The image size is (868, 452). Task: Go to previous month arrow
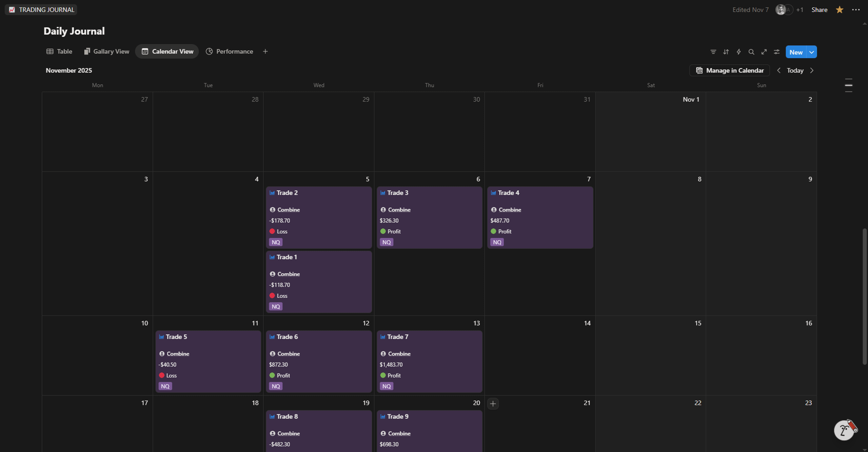779,70
